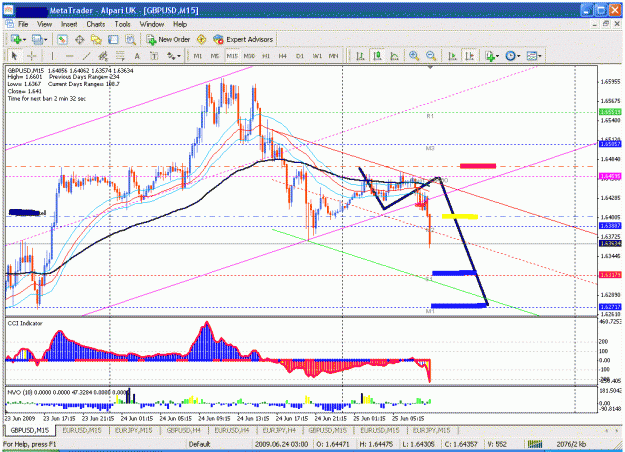The image size is (625, 452).
Task: Click the chart document icon beside File
Action: [9, 24]
